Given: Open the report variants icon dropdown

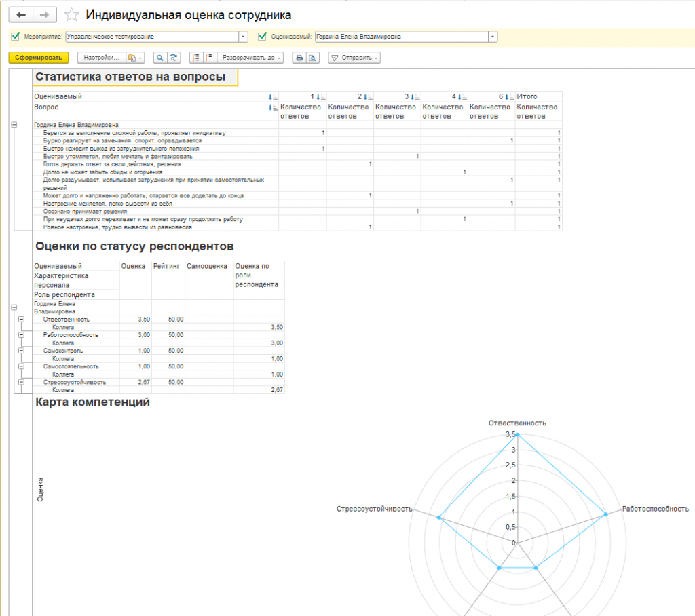Looking at the screenshot, I should click(135, 58).
